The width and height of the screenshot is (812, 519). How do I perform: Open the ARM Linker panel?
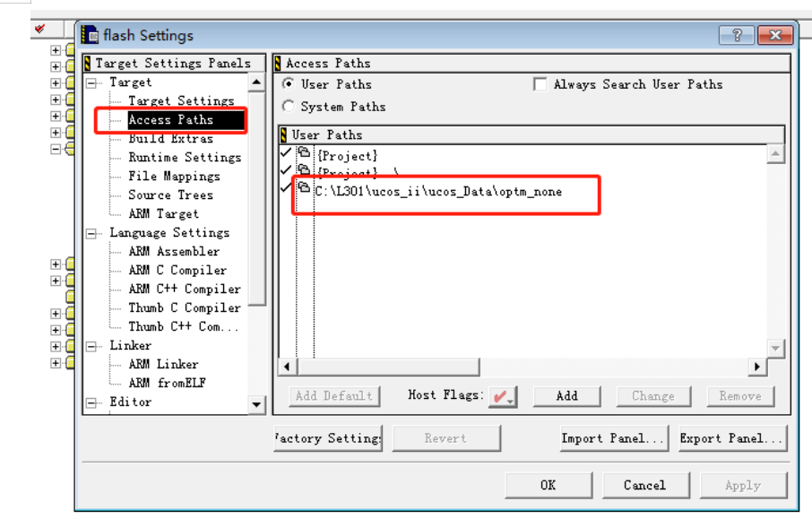164,364
